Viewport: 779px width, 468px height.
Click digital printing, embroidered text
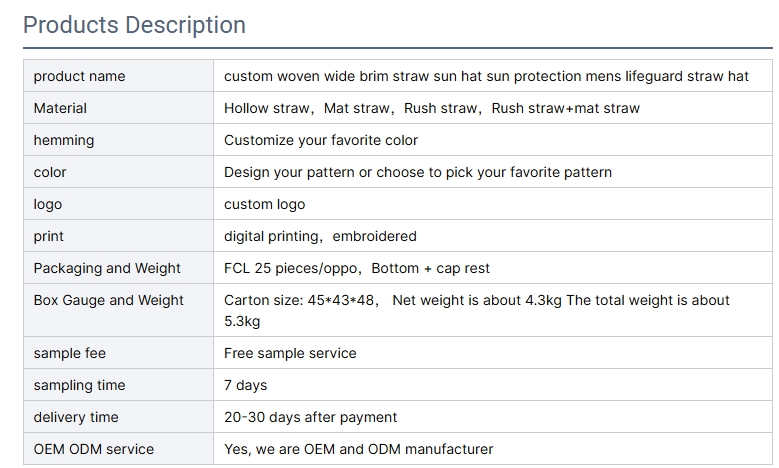click(320, 236)
